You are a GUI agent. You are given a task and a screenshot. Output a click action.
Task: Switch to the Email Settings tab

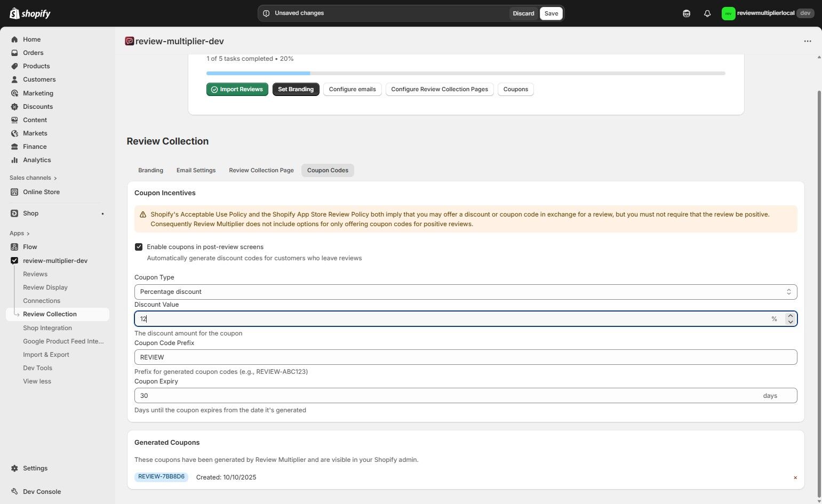[x=196, y=170]
